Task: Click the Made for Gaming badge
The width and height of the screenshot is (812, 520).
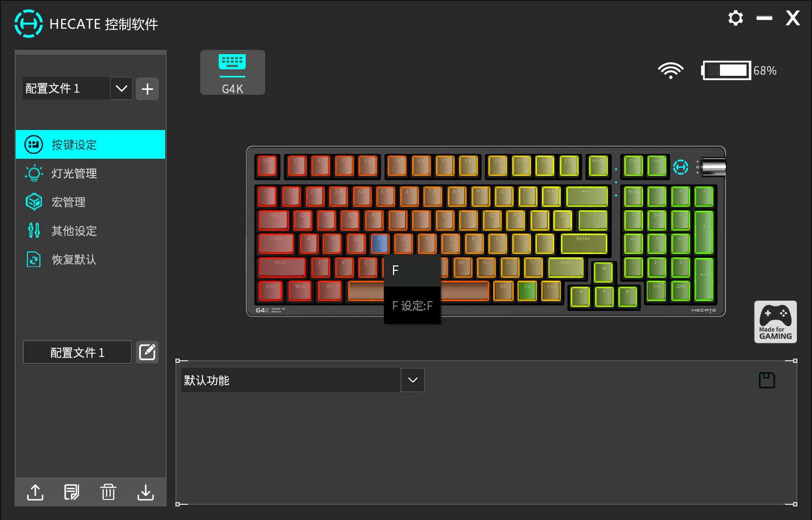Action: point(775,322)
